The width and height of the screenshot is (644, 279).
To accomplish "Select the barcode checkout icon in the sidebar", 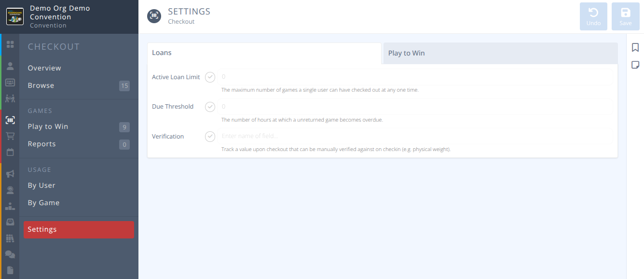I will pos(10,120).
